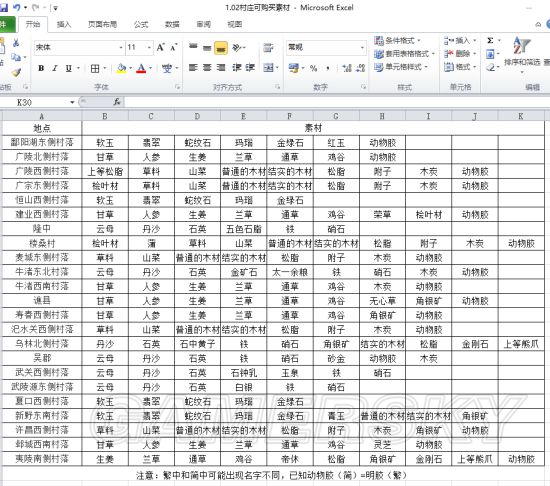The width and height of the screenshot is (550, 486).
Task: Change text orientation with the angled icon
Action: [237, 47]
